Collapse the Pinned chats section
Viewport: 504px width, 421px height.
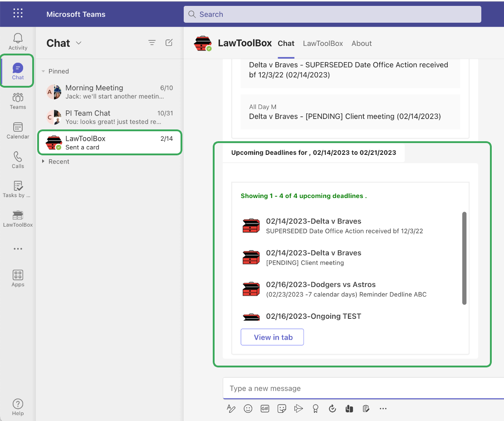point(43,71)
